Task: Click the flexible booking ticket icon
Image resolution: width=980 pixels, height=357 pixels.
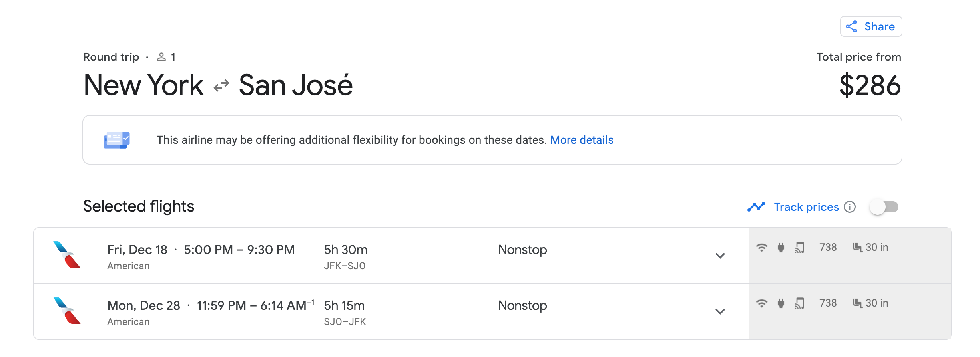Action: [117, 140]
